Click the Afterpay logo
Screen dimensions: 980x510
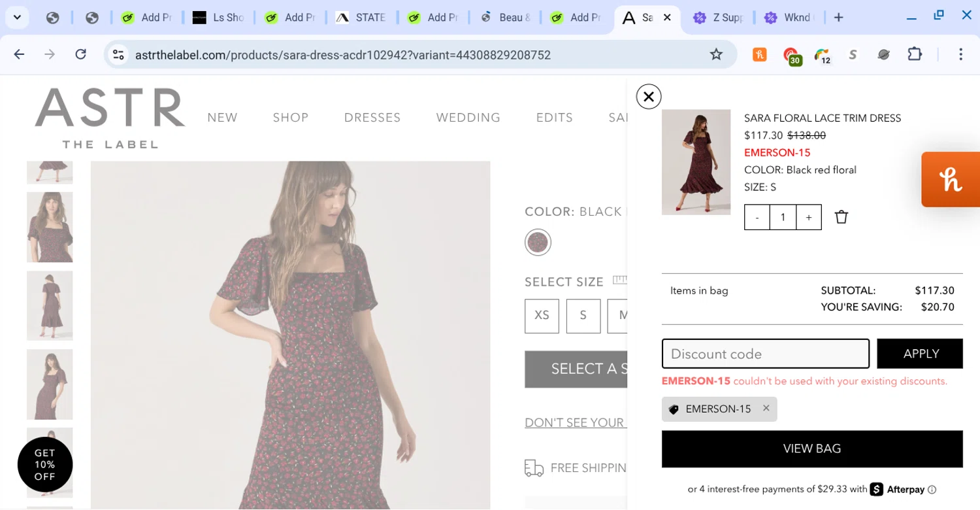click(898, 489)
